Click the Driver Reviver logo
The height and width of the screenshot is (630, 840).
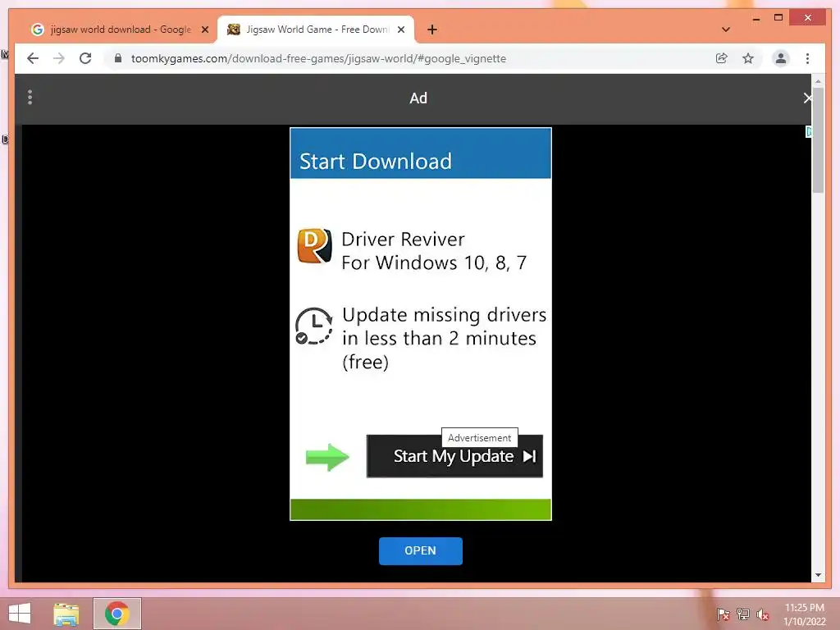(x=314, y=246)
